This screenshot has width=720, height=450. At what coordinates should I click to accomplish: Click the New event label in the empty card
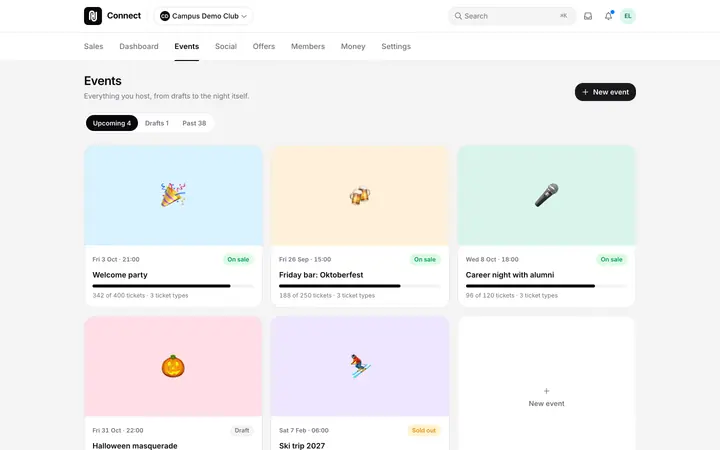tap(546, 404)
